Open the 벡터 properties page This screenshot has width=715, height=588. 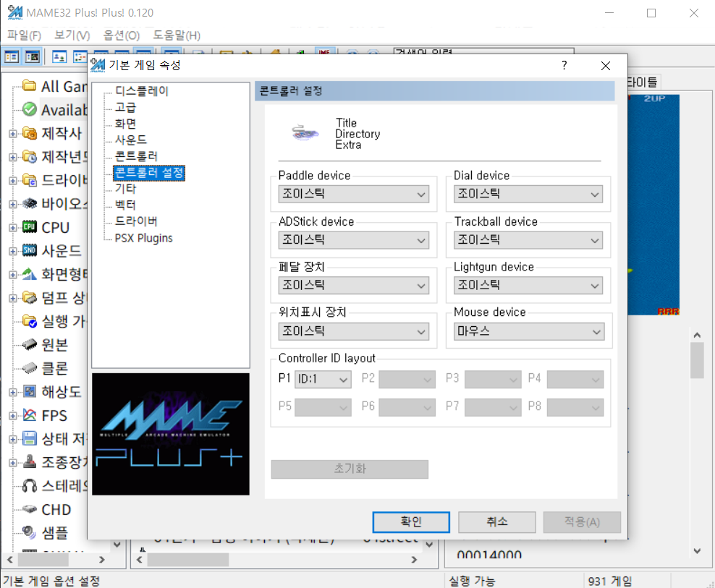[125, 205]
